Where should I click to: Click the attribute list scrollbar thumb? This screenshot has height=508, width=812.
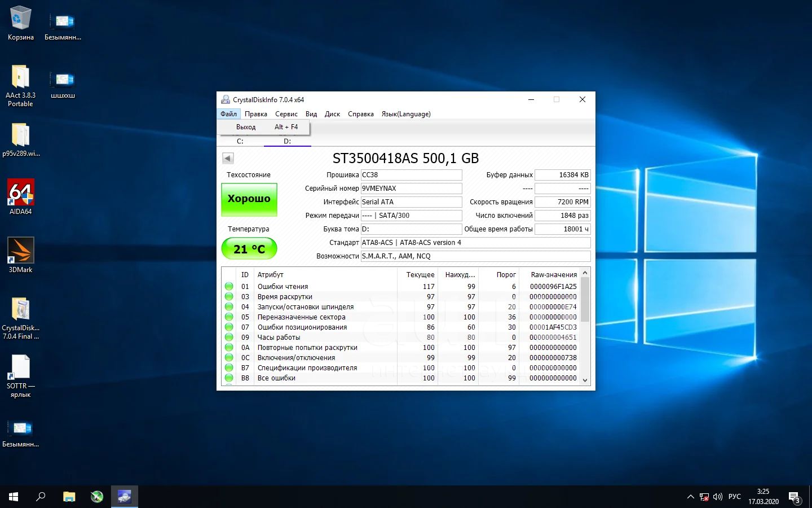585,300
